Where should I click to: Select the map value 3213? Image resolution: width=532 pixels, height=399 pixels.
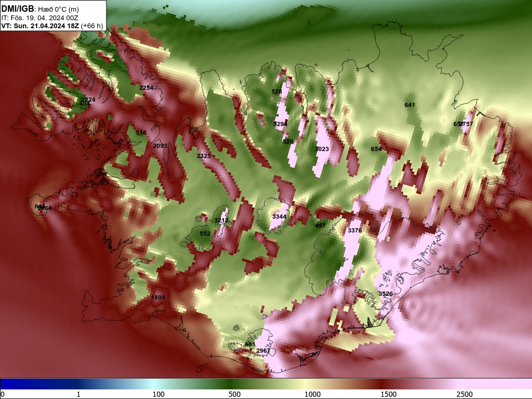click(221, 221)
